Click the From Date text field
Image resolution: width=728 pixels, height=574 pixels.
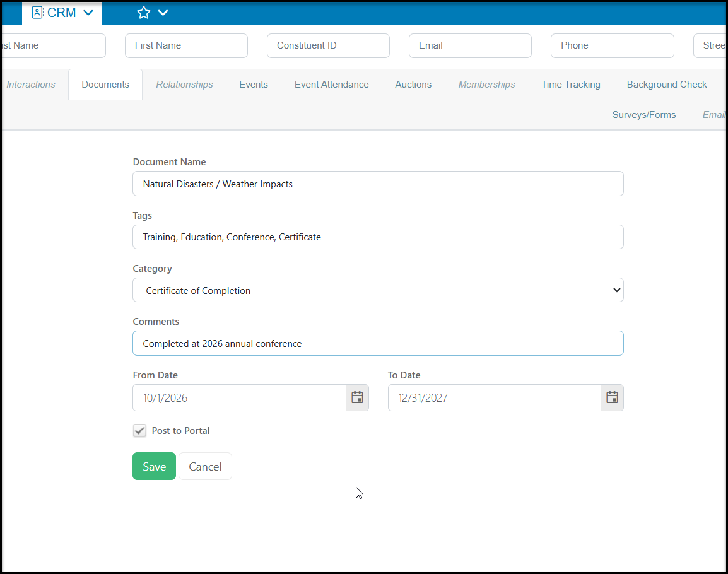pyautogui.click(x=240, y=397)
